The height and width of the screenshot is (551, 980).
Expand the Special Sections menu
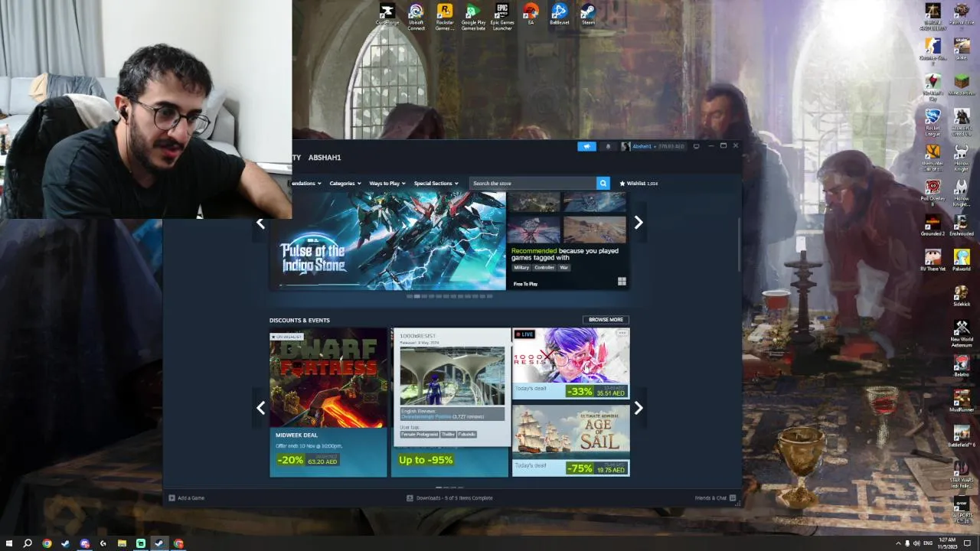(x=436, y=184)
